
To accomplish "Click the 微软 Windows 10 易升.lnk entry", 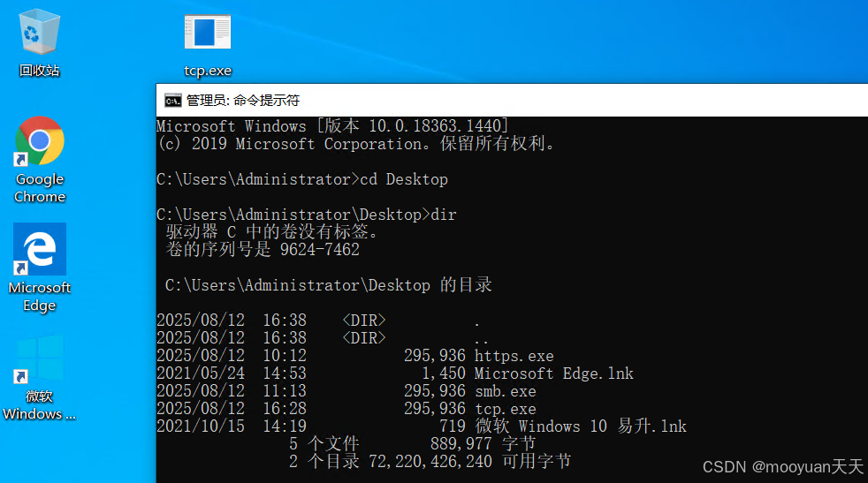I will pyautogui.click(x=580, y=426).
